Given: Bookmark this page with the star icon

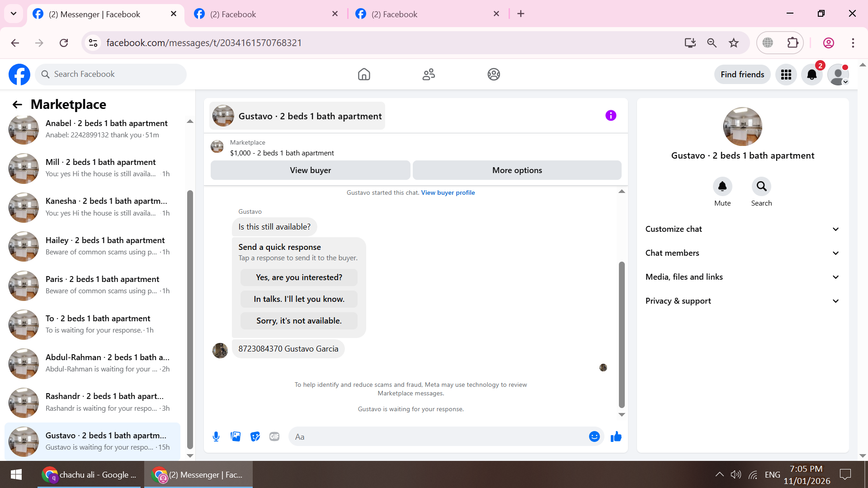Looking at the screenshot, I should (x=734, y=43).
